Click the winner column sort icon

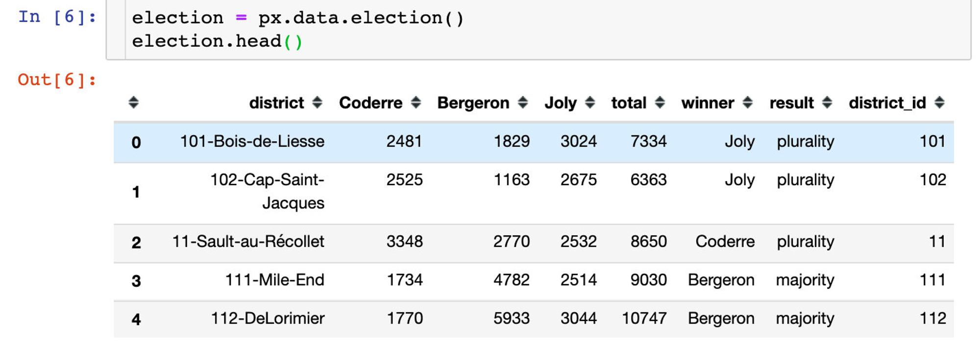(x=747, y=102)
